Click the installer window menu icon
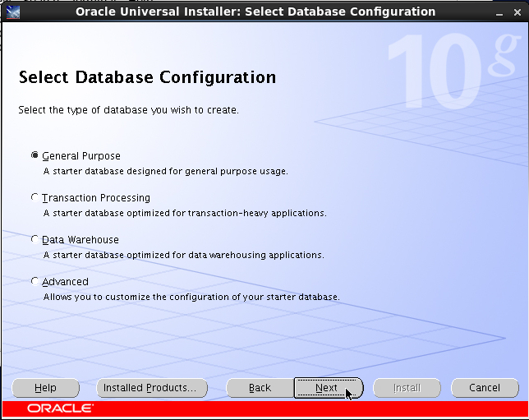Viewport: 529px width, 420px height. 13,12
